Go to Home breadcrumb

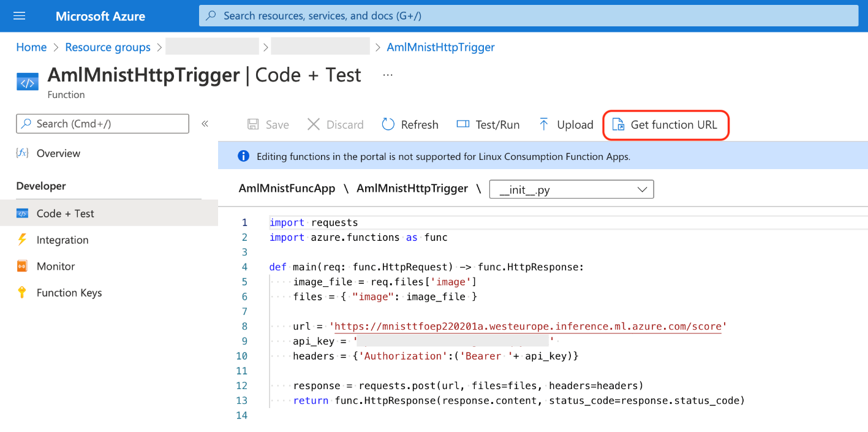click(x=31, y=47)
